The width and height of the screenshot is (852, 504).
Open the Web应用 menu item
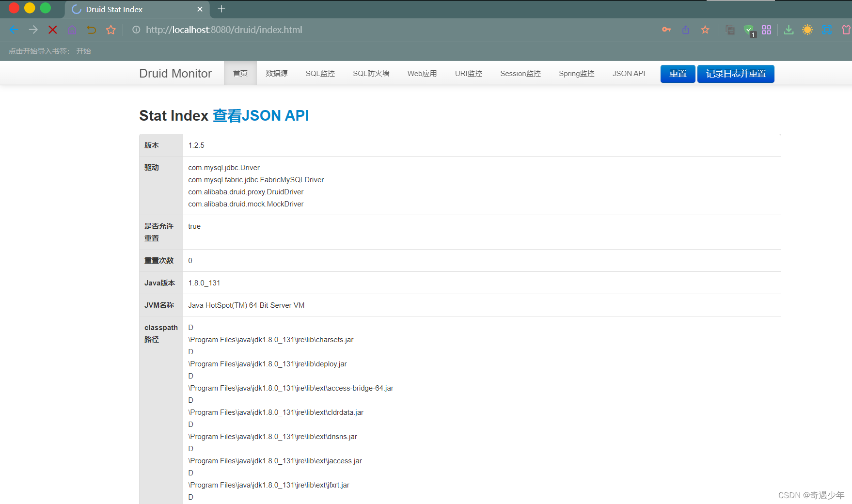pos(422,73)
